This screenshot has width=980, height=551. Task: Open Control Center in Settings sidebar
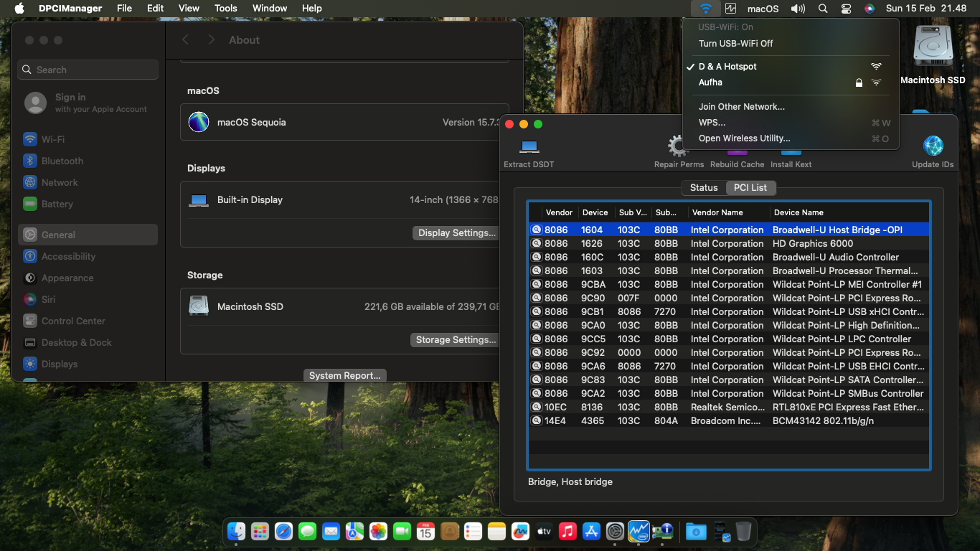click(x=88, y=321)
